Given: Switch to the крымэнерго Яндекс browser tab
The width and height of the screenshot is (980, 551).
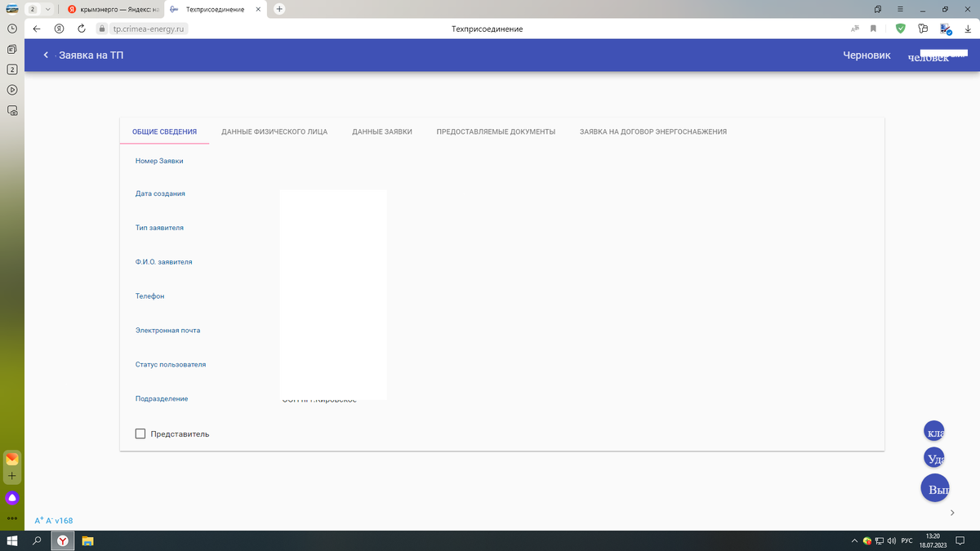Looking at the screenshot, I should [114, 9].
